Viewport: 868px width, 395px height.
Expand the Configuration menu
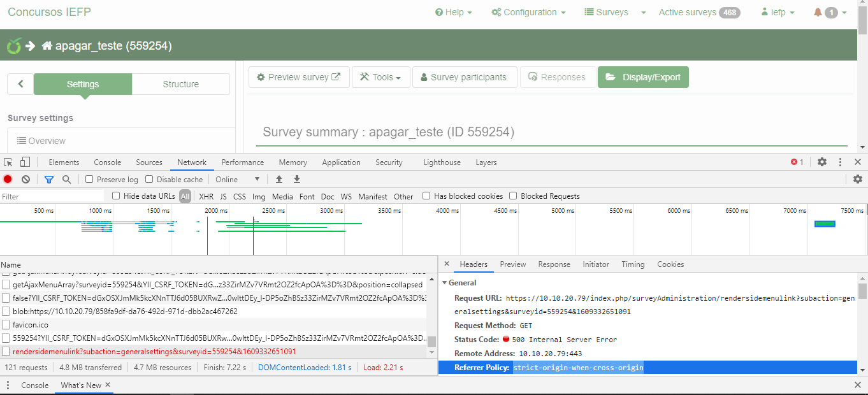point(528,12)
